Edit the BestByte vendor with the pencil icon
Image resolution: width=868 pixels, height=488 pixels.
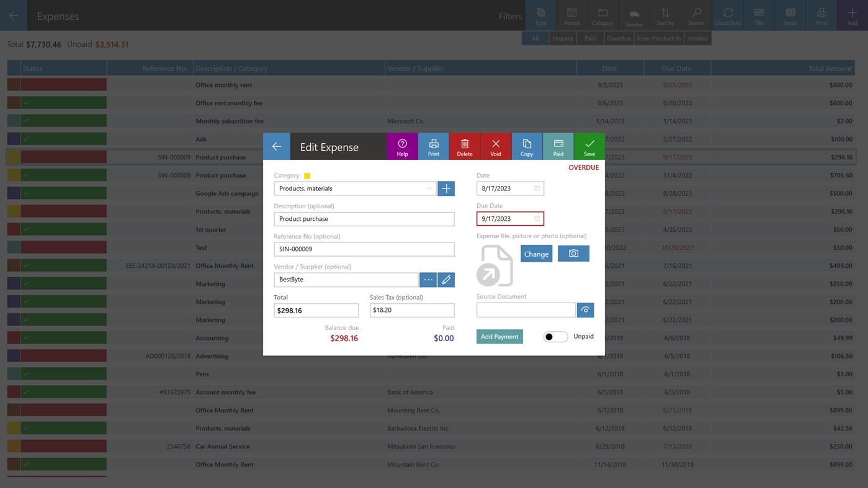(x=446, y=280)
